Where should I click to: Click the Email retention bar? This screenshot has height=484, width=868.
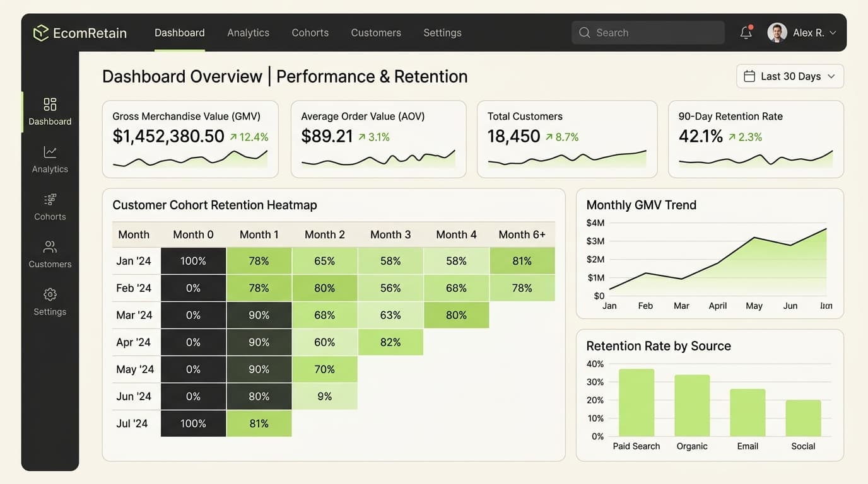pos(748,413)
